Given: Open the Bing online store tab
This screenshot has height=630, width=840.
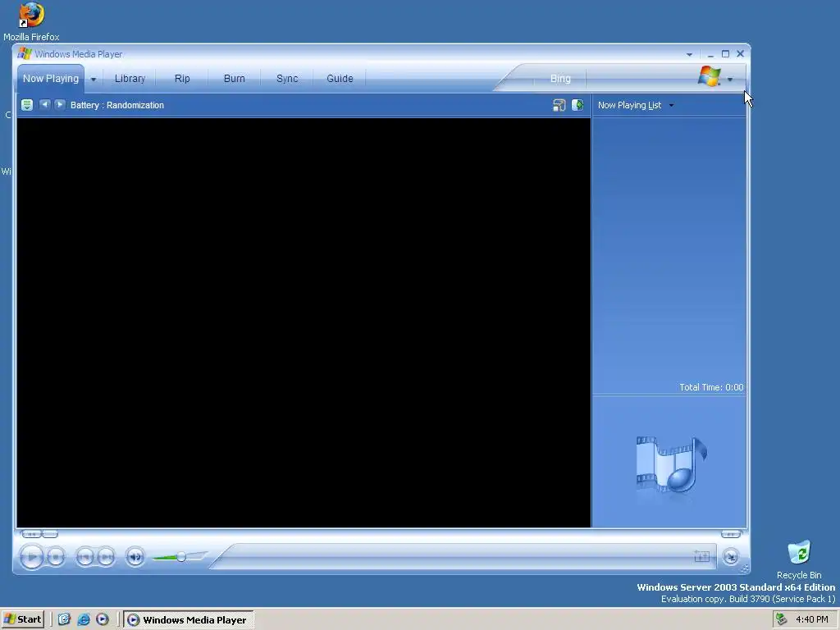Looking at the screenshot, I should point(560,79).
